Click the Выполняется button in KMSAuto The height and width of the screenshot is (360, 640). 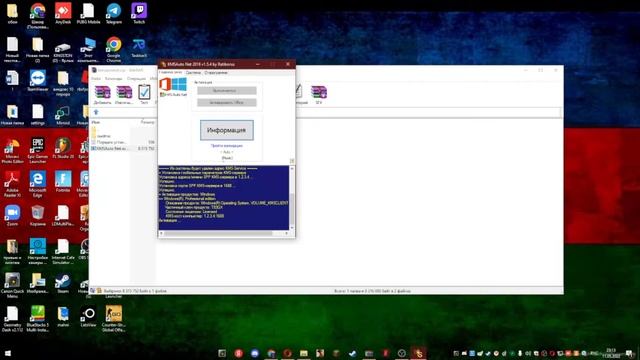click(x=227, y=91)
